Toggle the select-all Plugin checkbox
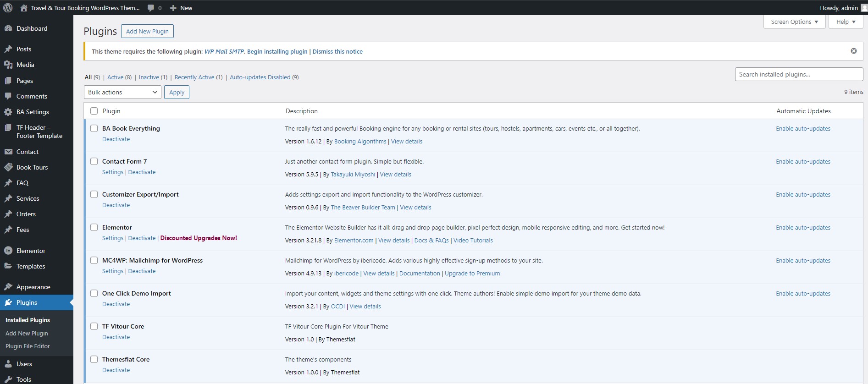The image size is (868, 384). pyautogui.click(x=94, y=111)
